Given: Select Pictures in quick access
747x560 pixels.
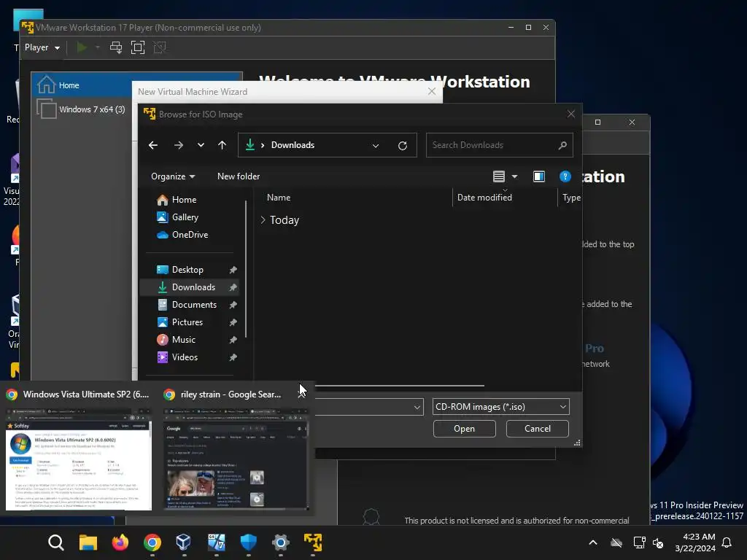Looking at the screenshot, I should 187,322.
